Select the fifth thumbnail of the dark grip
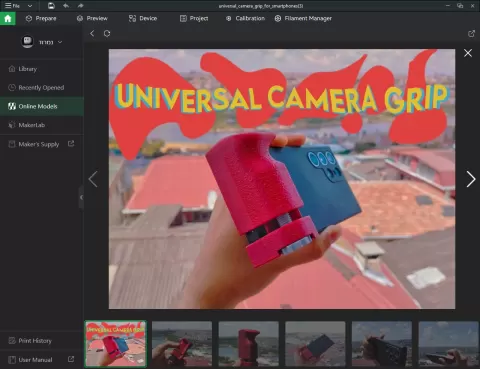 (x=382, y=344)
